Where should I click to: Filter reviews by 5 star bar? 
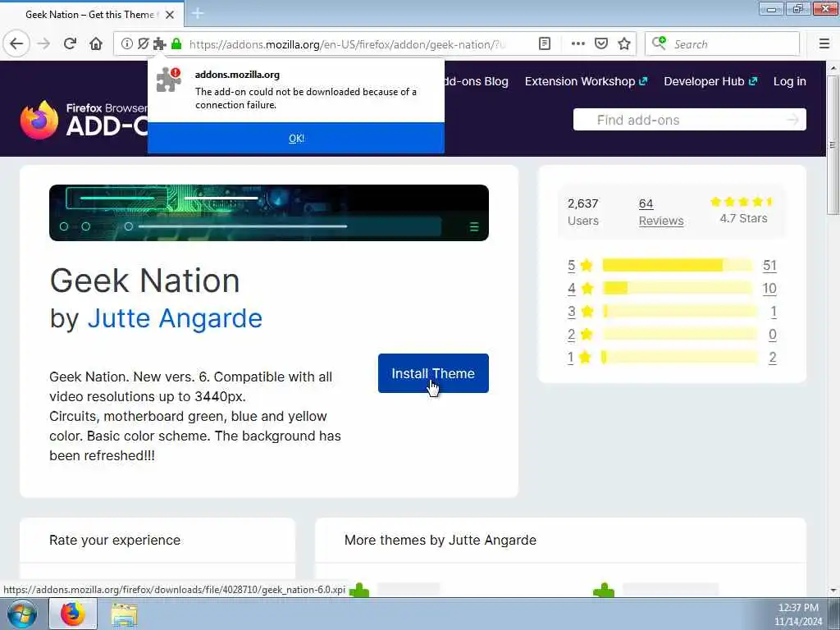coord(677,265)
